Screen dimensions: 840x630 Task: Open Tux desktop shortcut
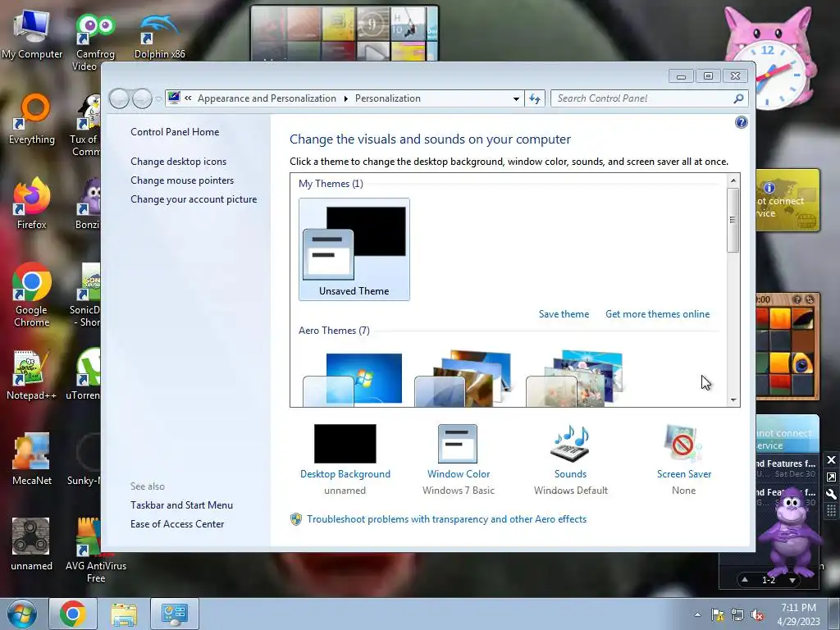(85, 126)
